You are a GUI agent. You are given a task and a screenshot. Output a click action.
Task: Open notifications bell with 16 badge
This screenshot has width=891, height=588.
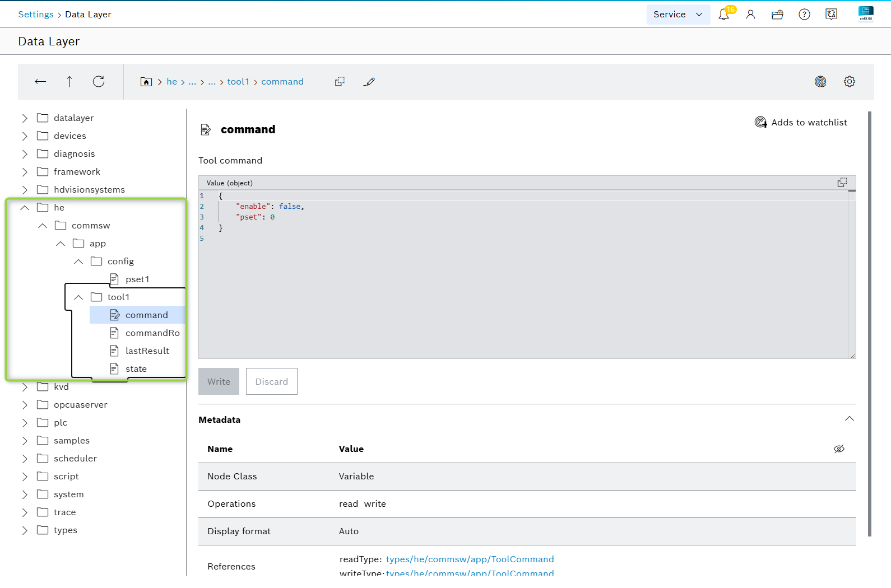coord(724,15)
